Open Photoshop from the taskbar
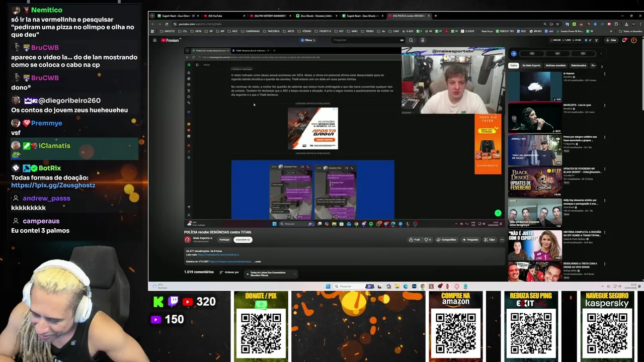The image size is (644, 362). click(x=414, y=287)
